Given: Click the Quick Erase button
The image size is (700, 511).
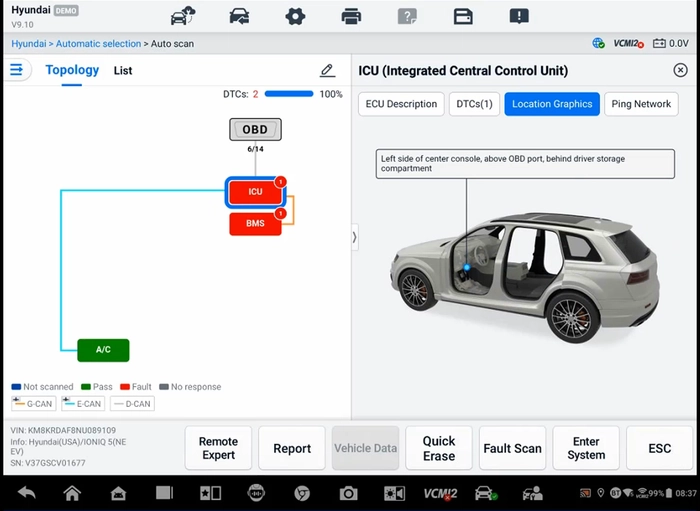Looking at the screenshot, I should tap(439, 448).
